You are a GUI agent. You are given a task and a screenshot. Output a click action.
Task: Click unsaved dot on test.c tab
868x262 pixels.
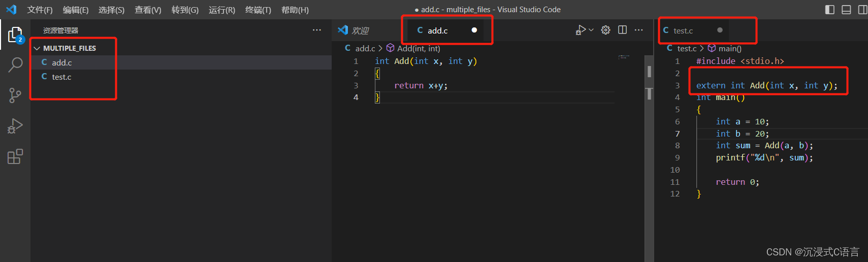pos(720,30)
